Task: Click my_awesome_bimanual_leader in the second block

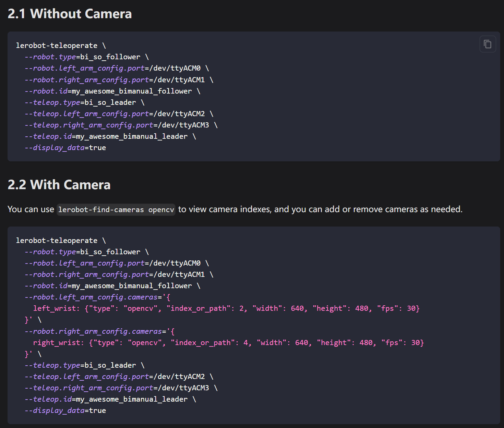Action: 132,399
